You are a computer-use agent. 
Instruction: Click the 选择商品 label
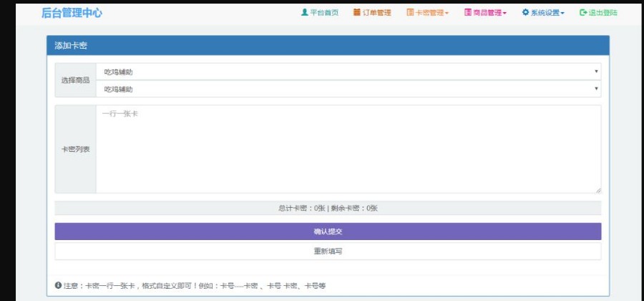[76, 80]
